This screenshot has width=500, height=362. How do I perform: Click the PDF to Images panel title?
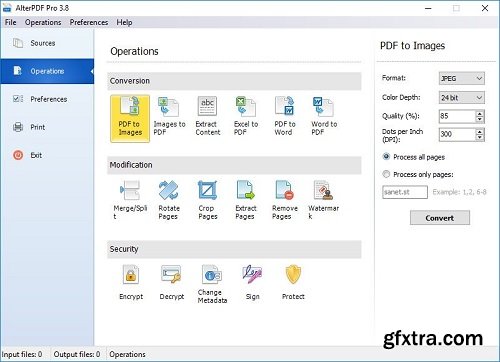pos(412,46)
